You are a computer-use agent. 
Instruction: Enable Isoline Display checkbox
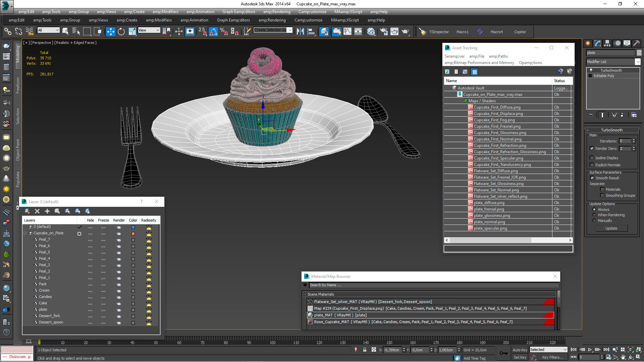(x=592, y=158)
